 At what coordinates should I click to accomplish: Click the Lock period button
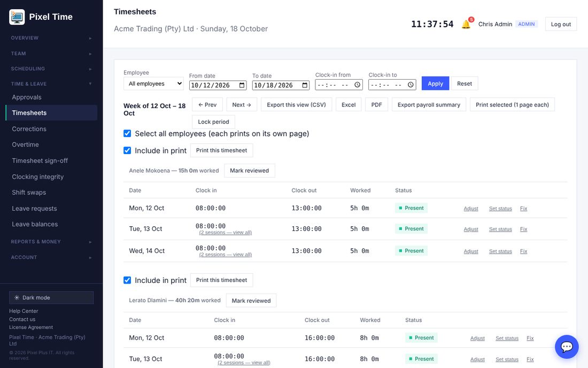[213, 122]
